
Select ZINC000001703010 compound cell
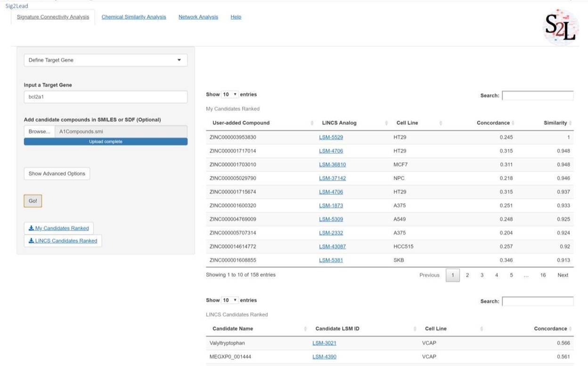pos(234,165)
